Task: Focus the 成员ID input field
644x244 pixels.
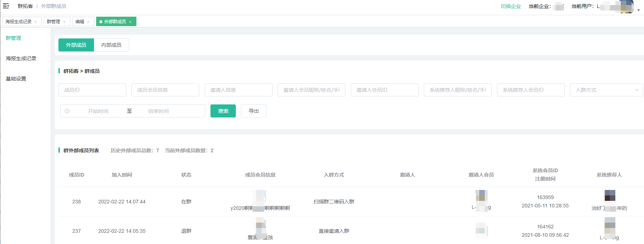Action: coord(92,90)
